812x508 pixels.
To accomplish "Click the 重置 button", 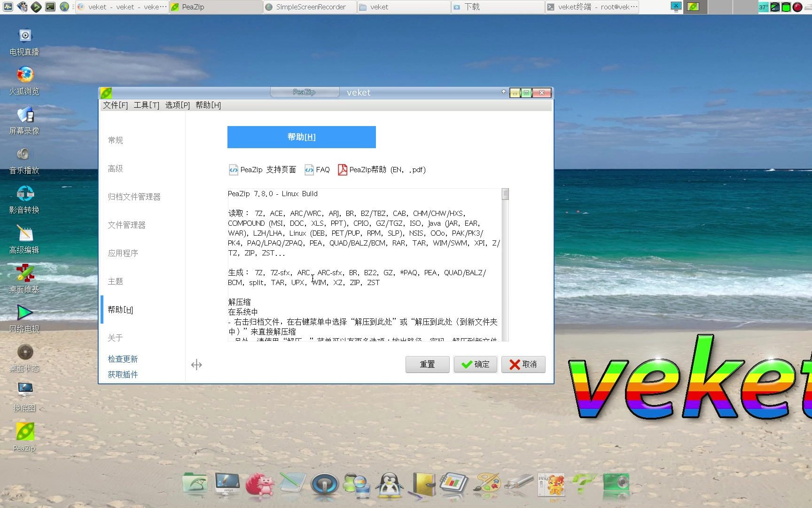I will [428, 364].
